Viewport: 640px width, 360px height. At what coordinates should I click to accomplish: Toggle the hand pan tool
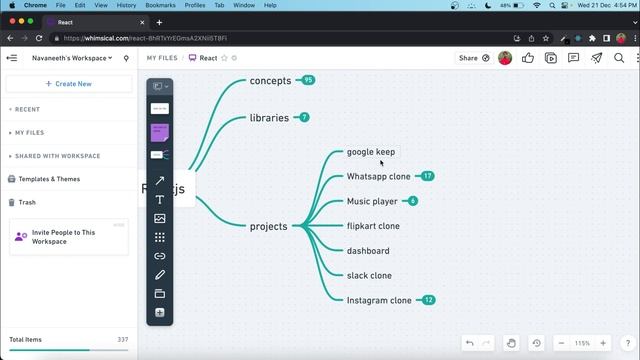pyautogui.click(x=511, y=343)
